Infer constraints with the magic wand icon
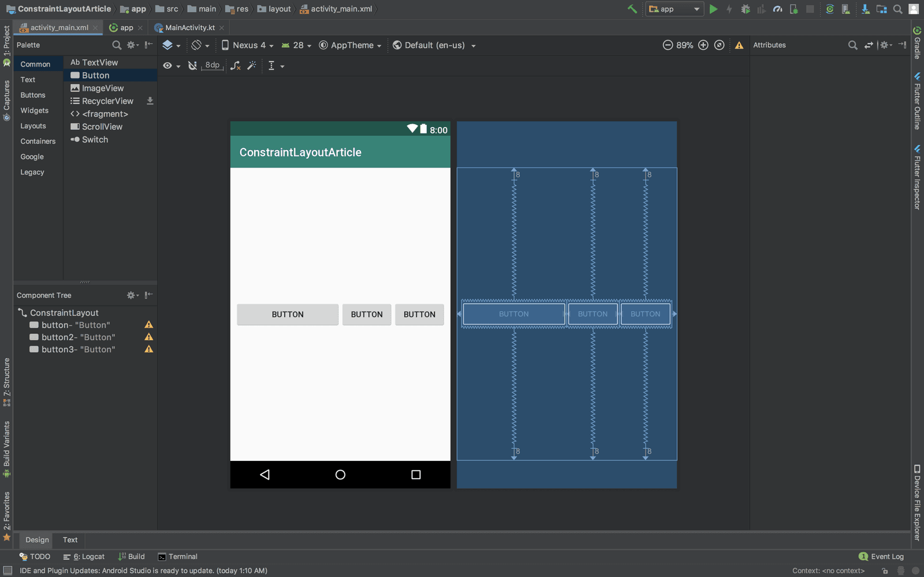The height and width of the screenshot is (577, 924). [252, 66]
